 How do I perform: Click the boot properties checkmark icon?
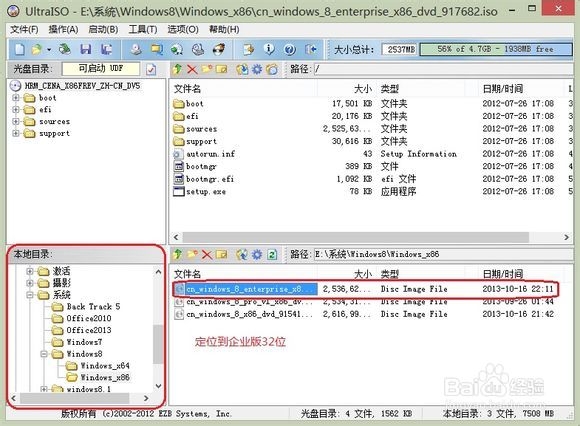pos(151,69)
